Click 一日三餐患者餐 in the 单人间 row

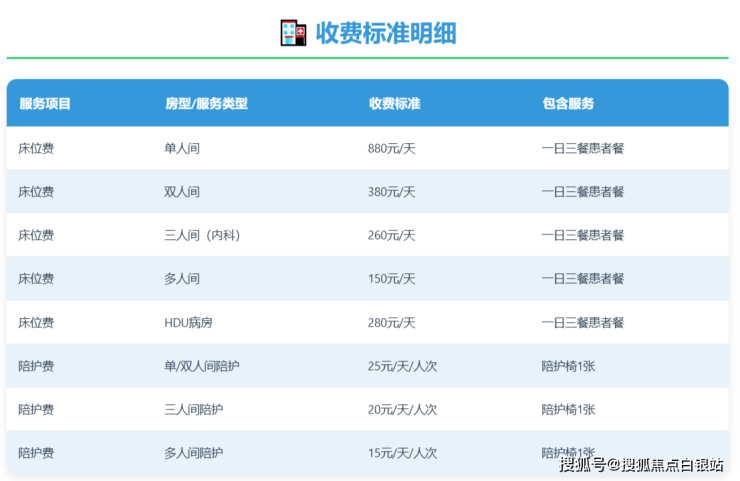click(x=583, y=148)
